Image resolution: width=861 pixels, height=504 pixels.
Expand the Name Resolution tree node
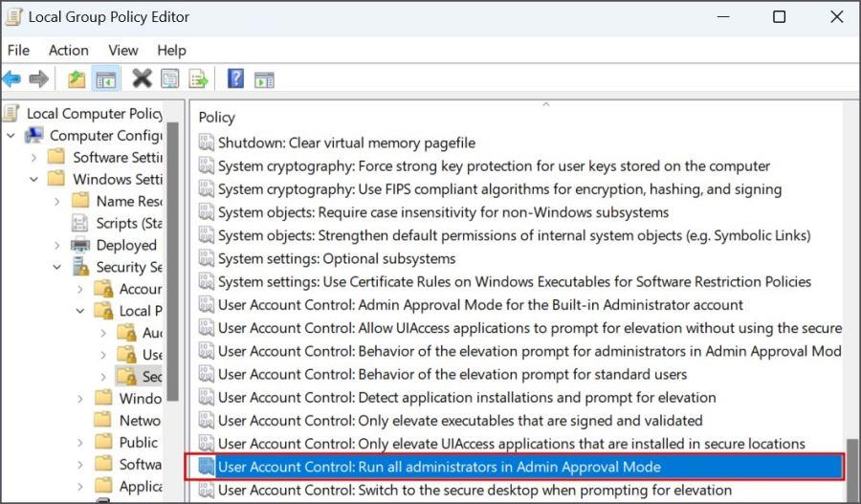point(57,201)
